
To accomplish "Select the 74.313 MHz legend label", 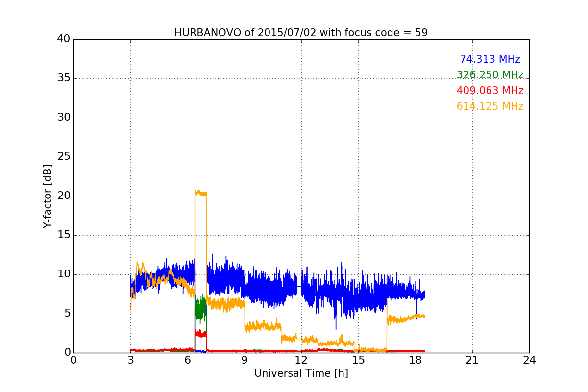I will click(x=490, y=59).
